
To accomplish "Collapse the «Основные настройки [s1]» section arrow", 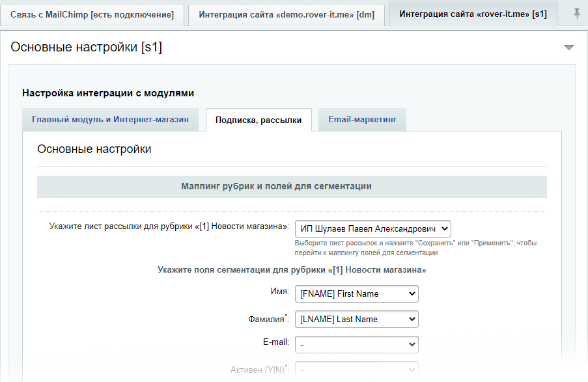I will 569,48.
